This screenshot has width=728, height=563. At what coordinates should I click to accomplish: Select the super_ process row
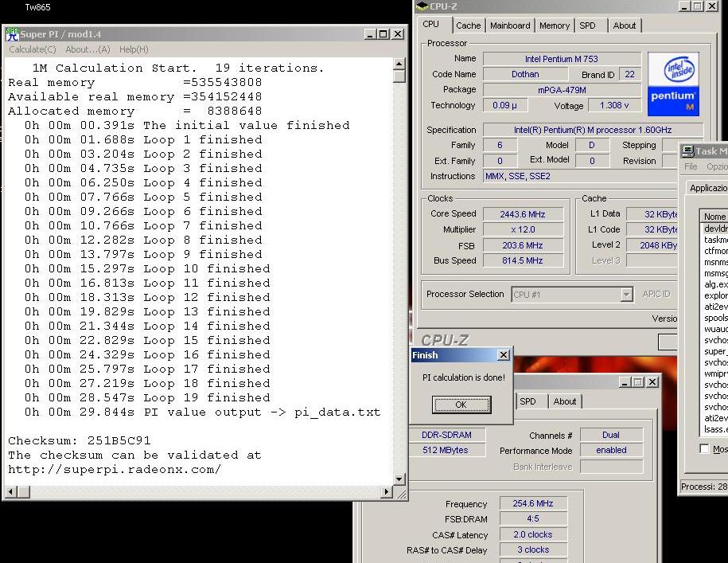click(x=715, y=351)
